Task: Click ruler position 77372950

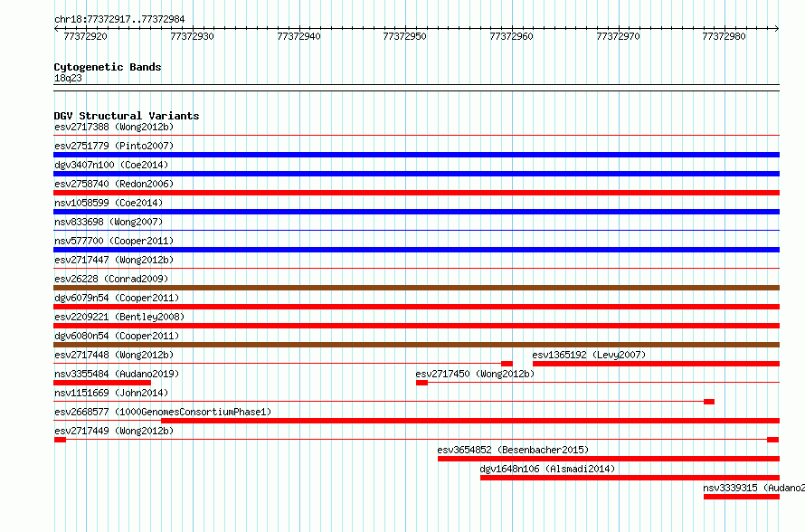Action: (x=404, y=36)
